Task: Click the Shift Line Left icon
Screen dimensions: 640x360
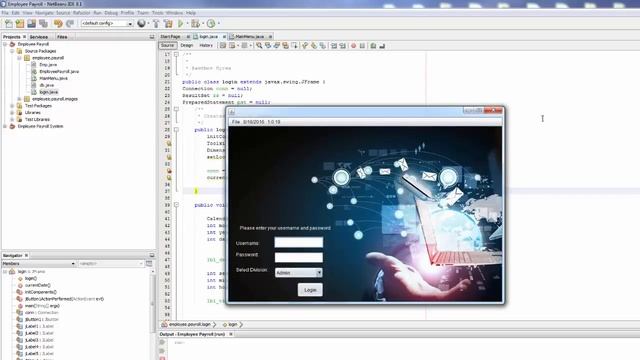Action: coord(333,46)
